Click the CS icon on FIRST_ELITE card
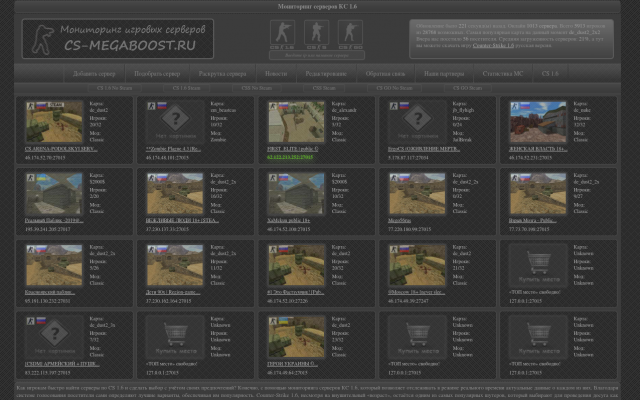This screenshot has width=640, height=400. click(272, 106)
